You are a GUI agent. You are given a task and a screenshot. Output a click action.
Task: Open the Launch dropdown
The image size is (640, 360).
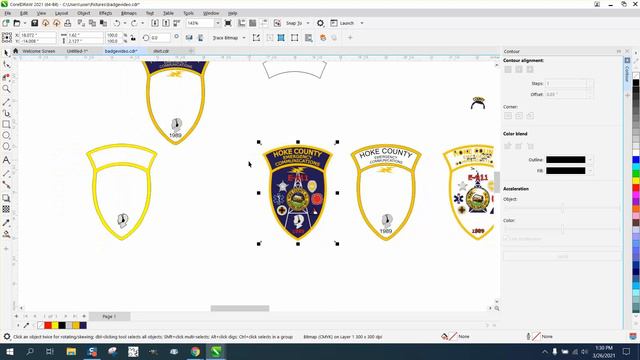(x=362, y=23)
